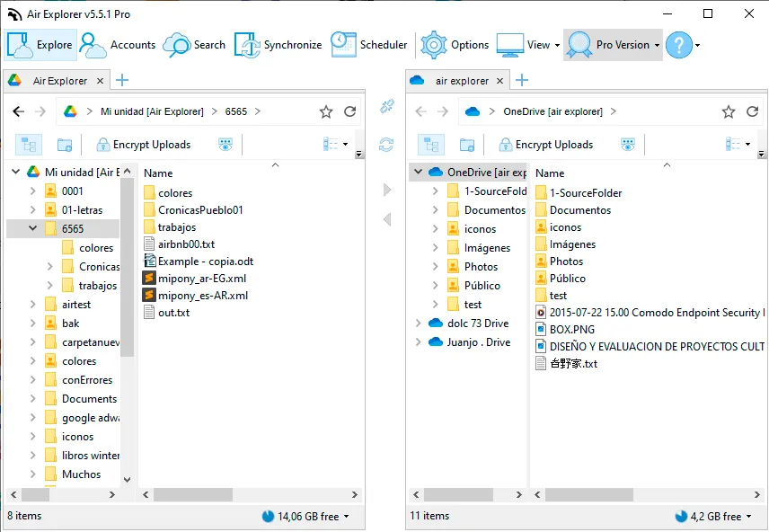
Task: Sort left file list by Name column
Action: pyautogui.click(x=158, y=173)
